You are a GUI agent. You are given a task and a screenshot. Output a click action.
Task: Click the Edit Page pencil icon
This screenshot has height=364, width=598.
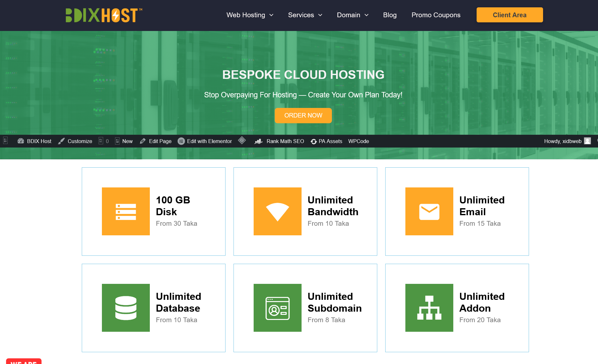143,141
